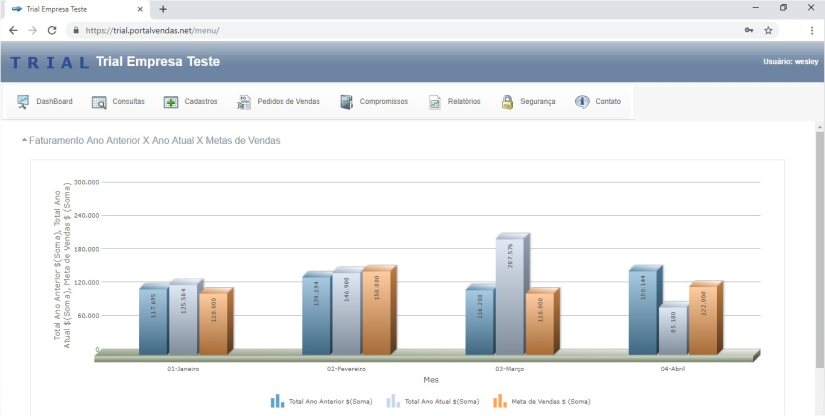The width and height of the screenshot is (825, 416).
Task: Open the Cadastros menu
Action: pos(200,102)
